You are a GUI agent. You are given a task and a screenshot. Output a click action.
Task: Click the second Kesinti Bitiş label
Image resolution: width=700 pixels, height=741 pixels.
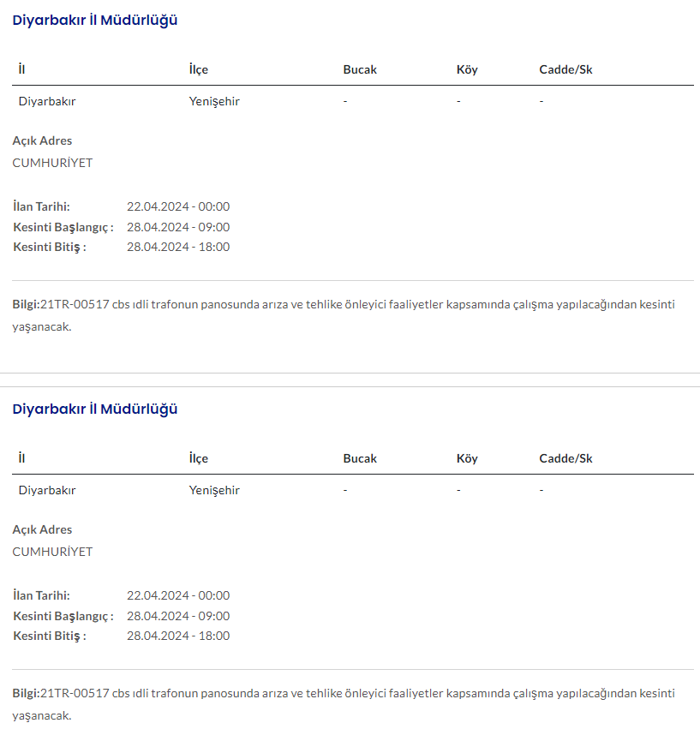click(x=50, y=636)
